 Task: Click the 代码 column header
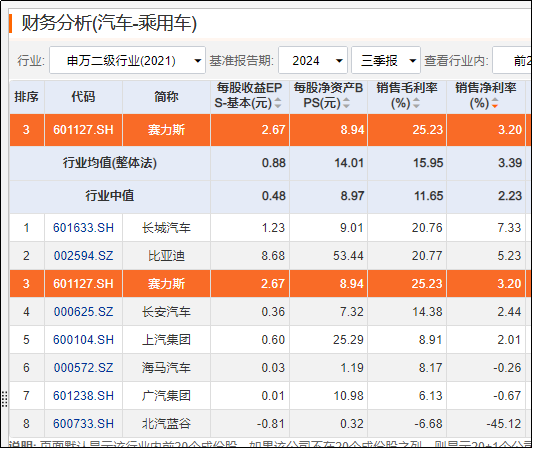tap(83, 97)
